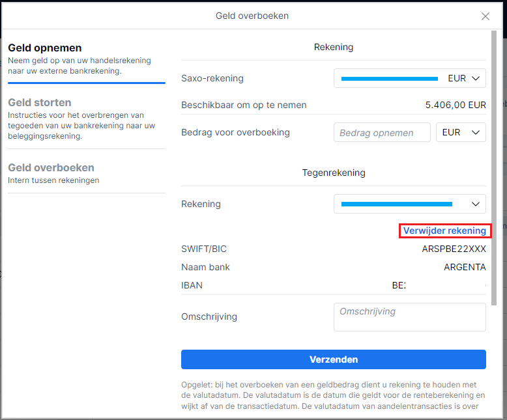Viewport: 507px width, 420px height.
Task: Click the bank name ARGENTA
Action: 465,268
